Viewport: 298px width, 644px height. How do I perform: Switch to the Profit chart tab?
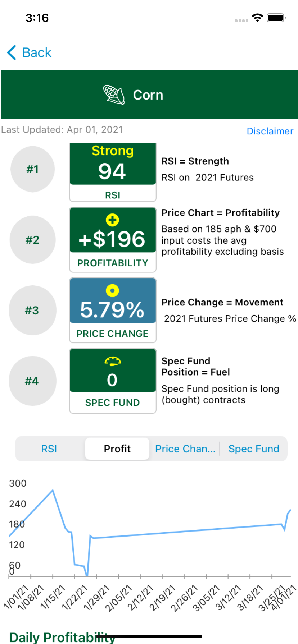[117, 449]
